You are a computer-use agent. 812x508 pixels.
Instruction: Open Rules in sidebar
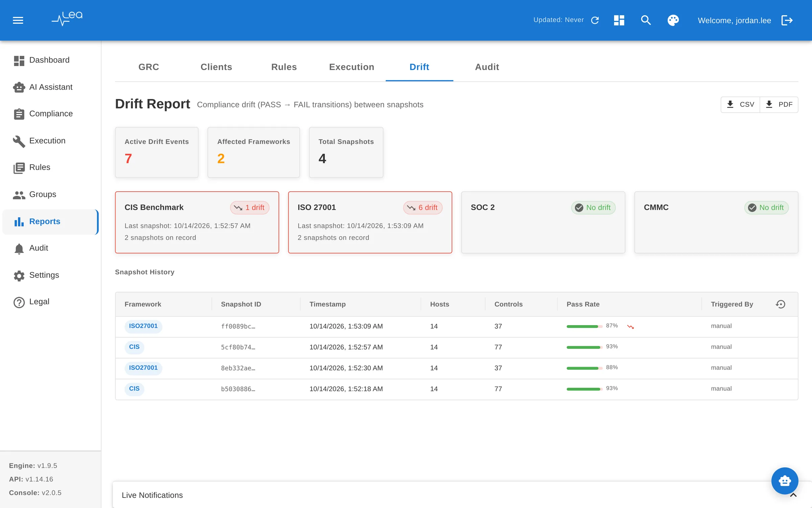pyautogui.click(x=50, y=167)
